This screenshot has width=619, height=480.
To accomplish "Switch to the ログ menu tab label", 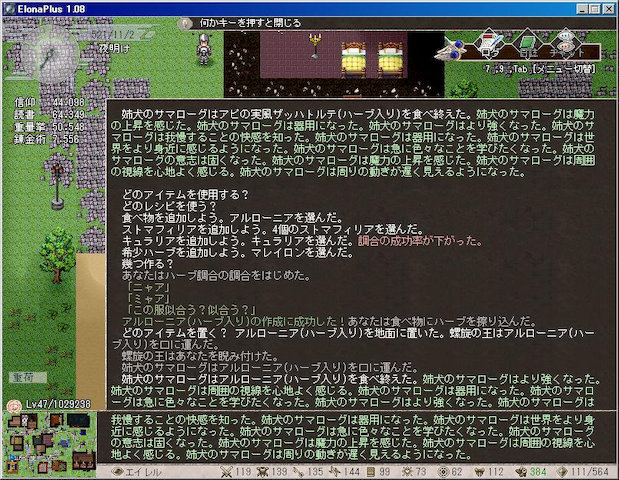I will pos(490,52).
